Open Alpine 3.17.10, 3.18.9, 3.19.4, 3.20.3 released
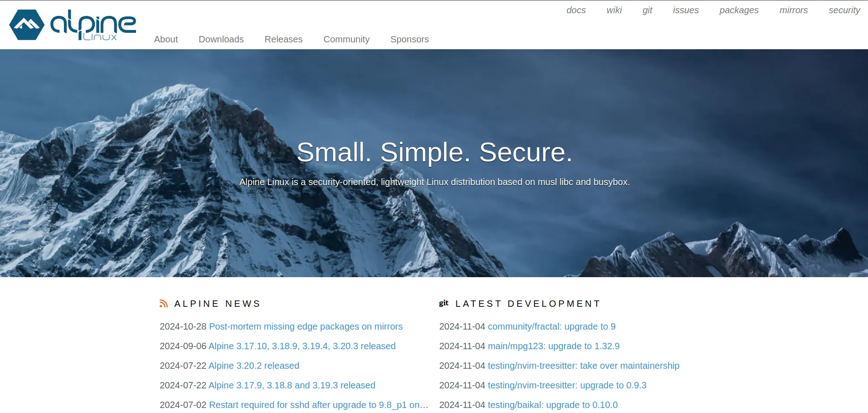868x413 pixels. [302, 346]
